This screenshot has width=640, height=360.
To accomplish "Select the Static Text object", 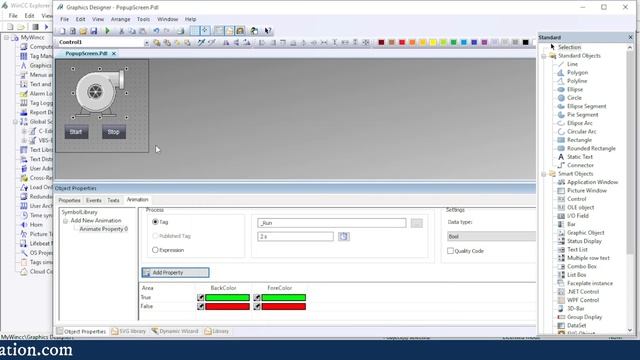I will point(580,157).
